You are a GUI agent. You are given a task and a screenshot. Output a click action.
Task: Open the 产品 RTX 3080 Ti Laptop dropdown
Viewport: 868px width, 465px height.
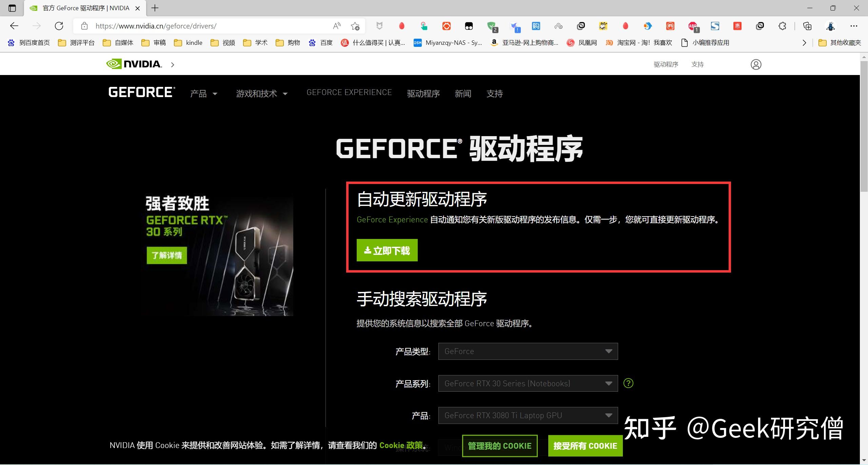[x=528, y=415]
